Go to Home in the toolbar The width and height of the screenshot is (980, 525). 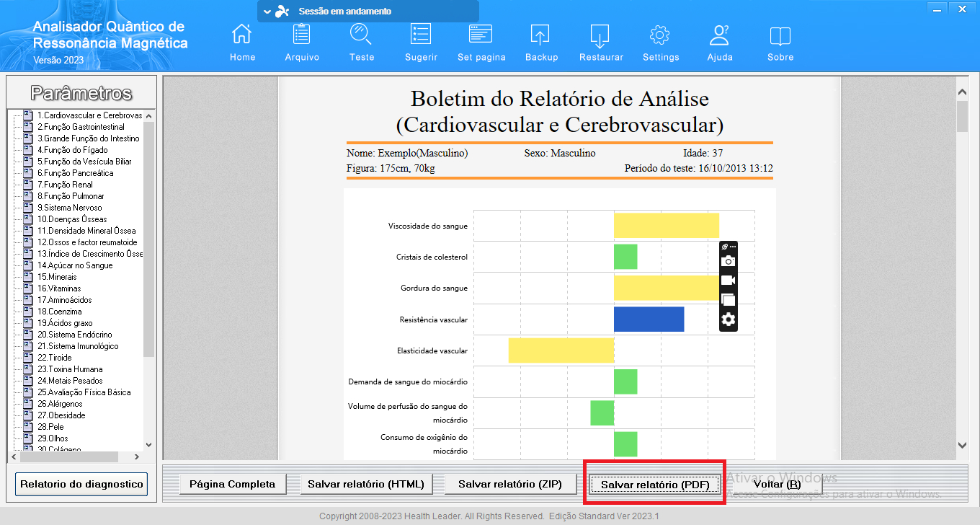coord(242,43)
